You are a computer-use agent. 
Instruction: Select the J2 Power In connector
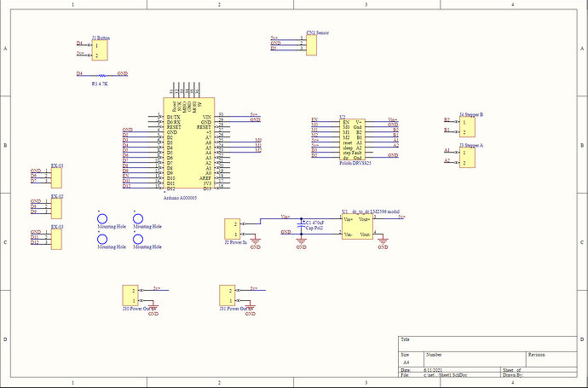(x=232, y=229)
